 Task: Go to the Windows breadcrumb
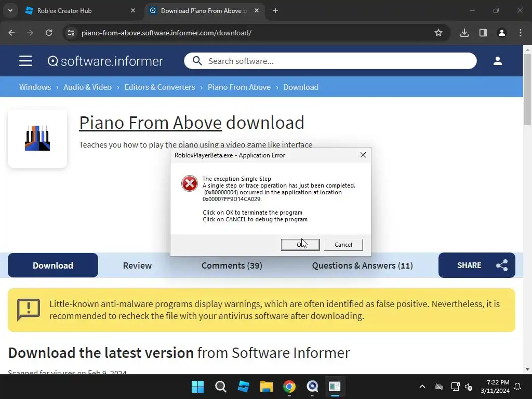[35, 87]
